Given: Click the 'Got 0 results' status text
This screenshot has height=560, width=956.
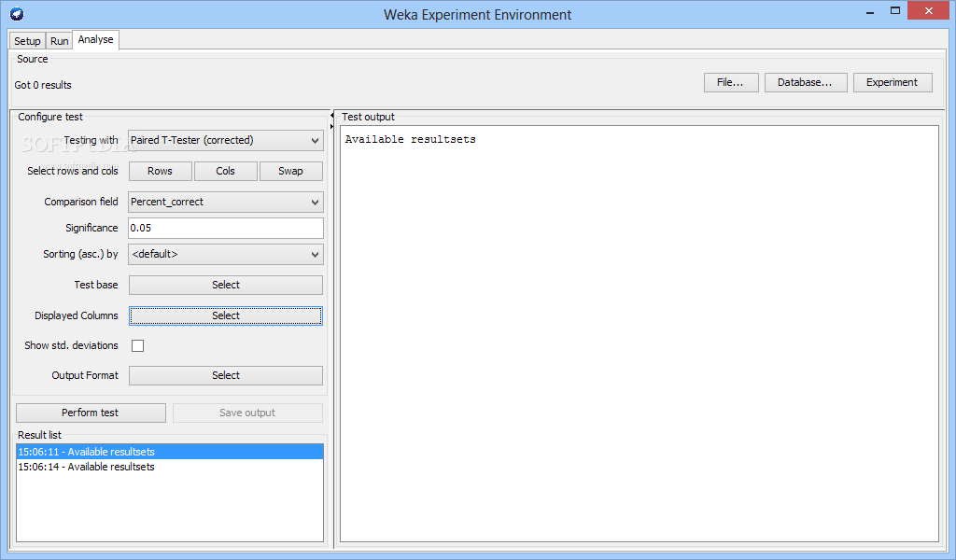Looking at the screenshot, I should 43,85.
